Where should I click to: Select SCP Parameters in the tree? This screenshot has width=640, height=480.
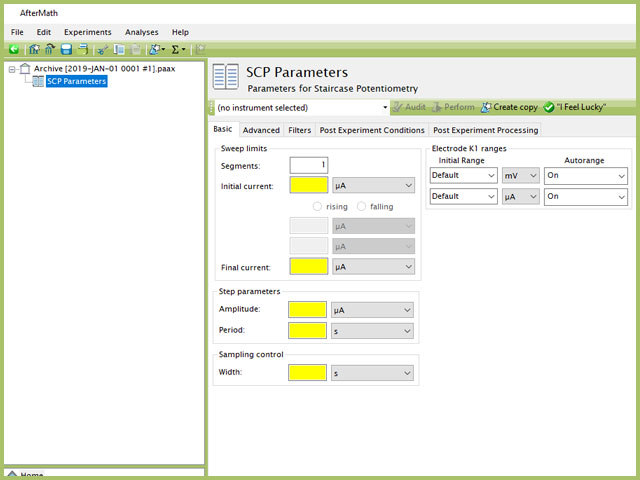tap(76, 81)
